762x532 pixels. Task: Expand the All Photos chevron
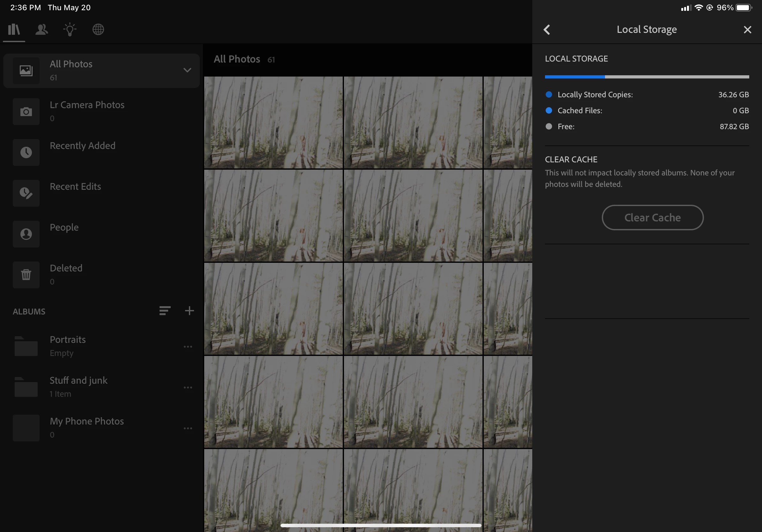click(187, 70)
